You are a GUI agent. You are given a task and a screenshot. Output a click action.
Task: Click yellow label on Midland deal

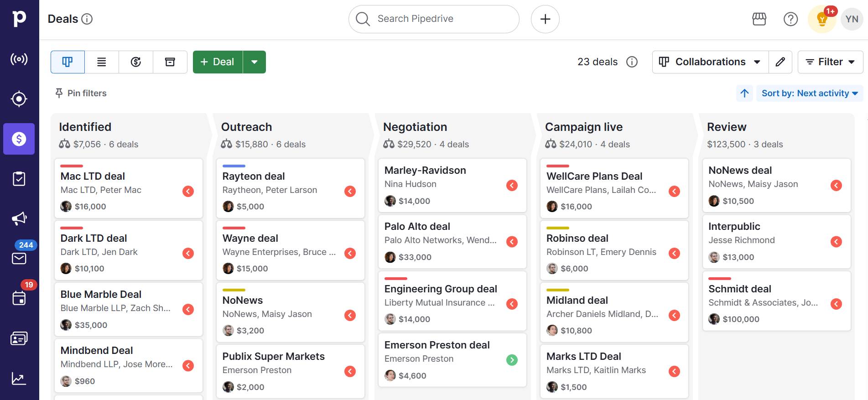[558, 290]
